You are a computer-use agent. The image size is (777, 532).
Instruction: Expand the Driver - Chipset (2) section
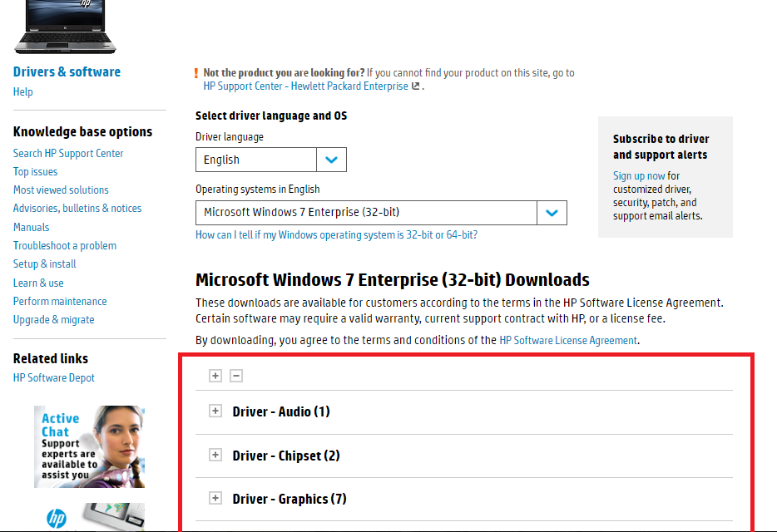pyautogui.click(x=215, y=455)
